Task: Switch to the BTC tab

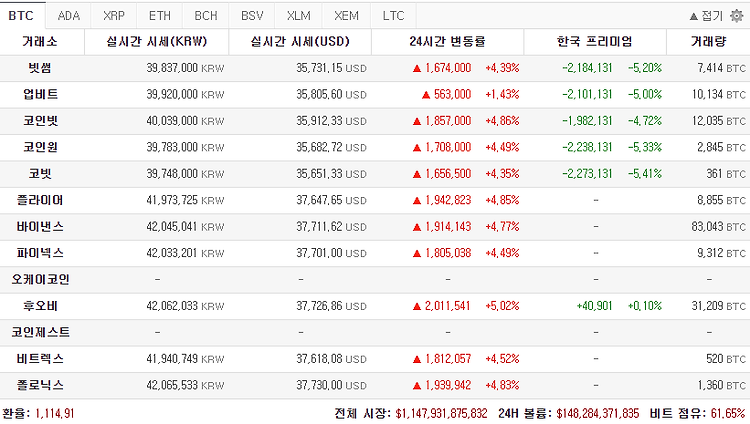Action: pos(22,16)
